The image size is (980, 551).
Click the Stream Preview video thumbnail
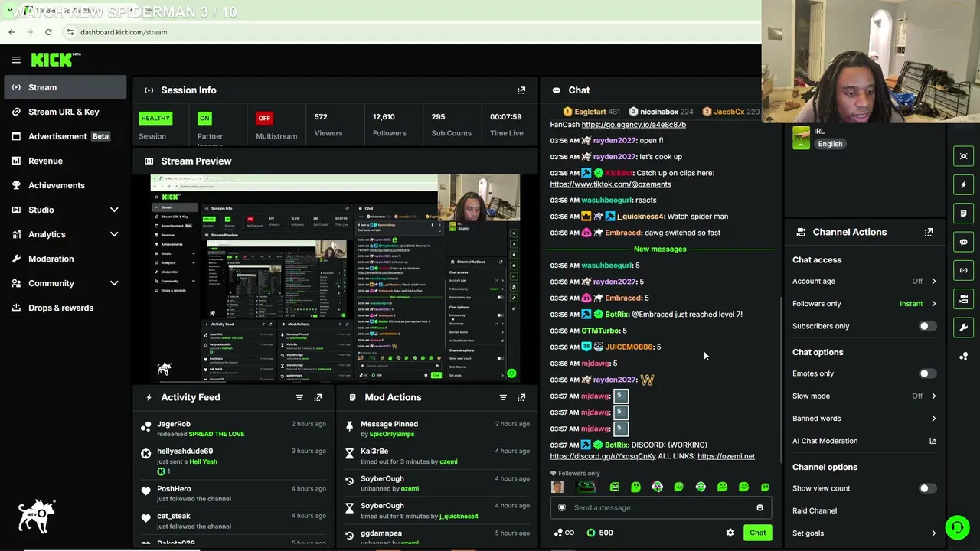tap(335, 279)
